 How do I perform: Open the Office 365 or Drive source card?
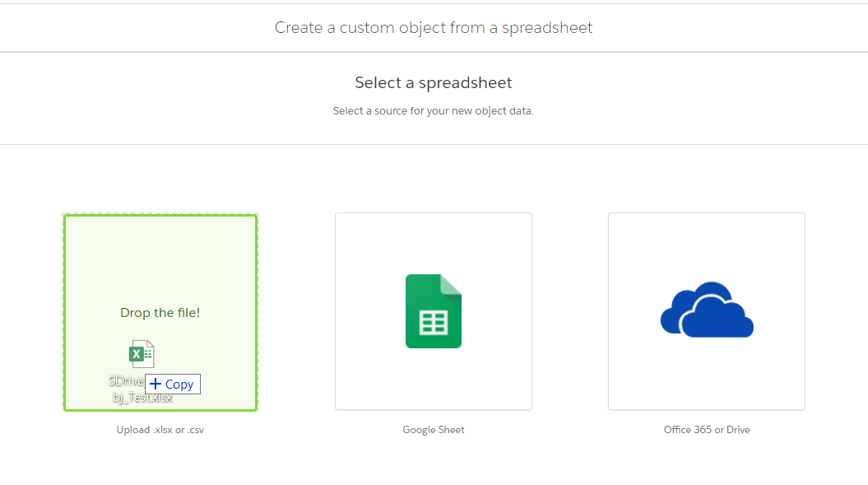(706, 311)
